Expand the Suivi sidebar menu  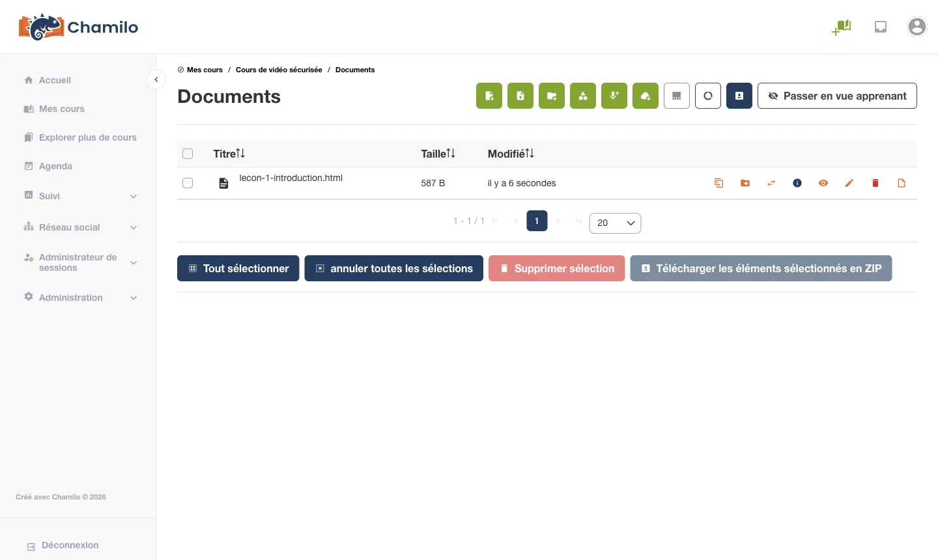[81, 196]
